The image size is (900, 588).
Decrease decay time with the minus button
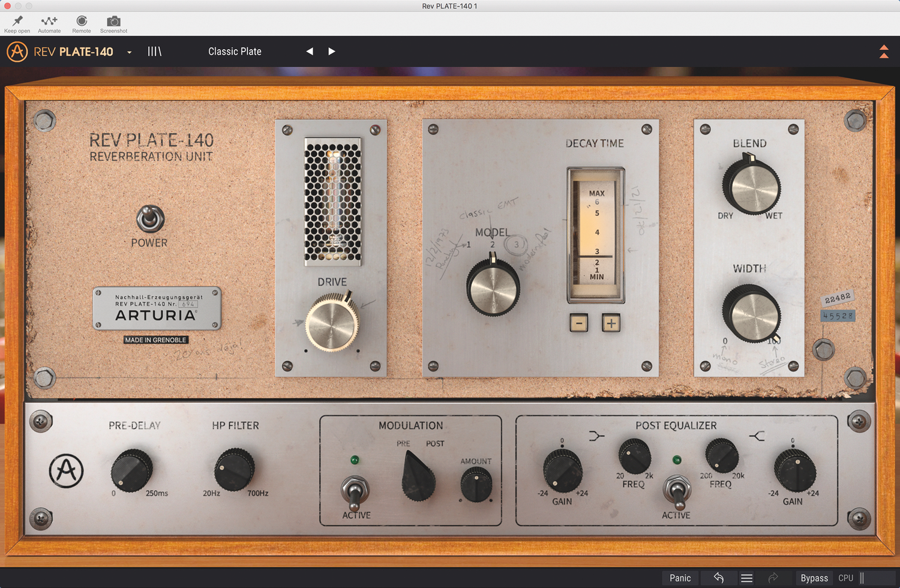coord(578,323)
